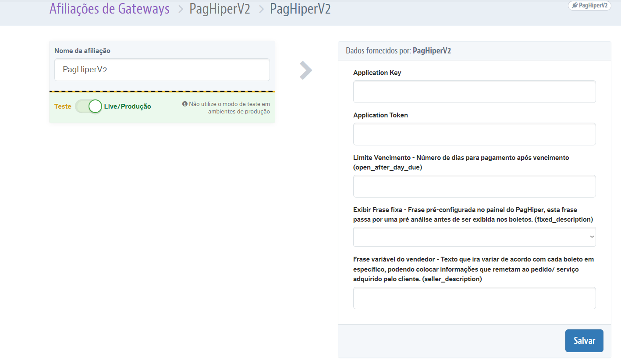Focus the Application Key field
The height and width of the screenshot is (364, 621).
pos(475,92)
